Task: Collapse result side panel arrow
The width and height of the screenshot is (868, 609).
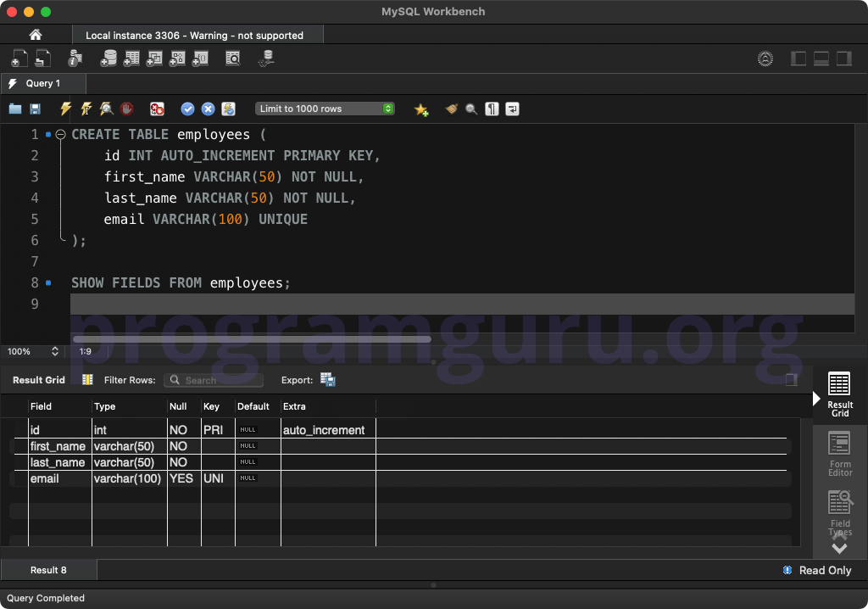Action: (x=816, y=399)
